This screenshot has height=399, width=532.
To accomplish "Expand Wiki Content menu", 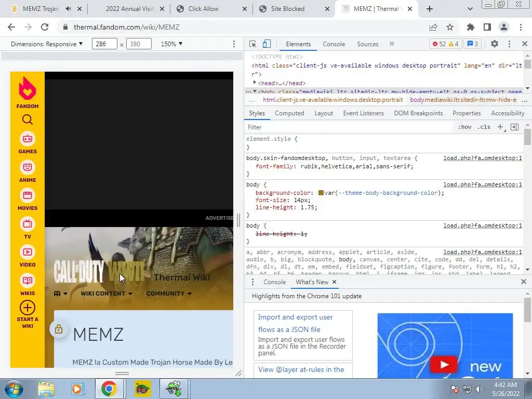I will pyautogui.click(x=107, y=294).
